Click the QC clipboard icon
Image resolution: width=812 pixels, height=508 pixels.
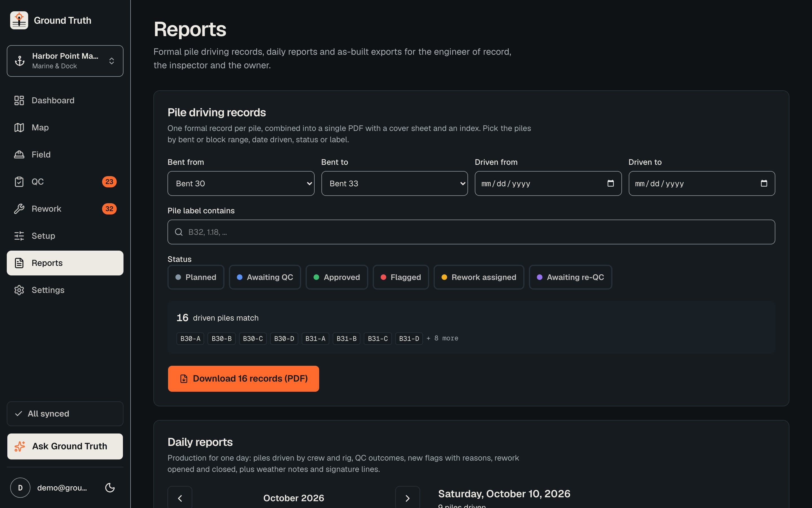pos(19,182)
